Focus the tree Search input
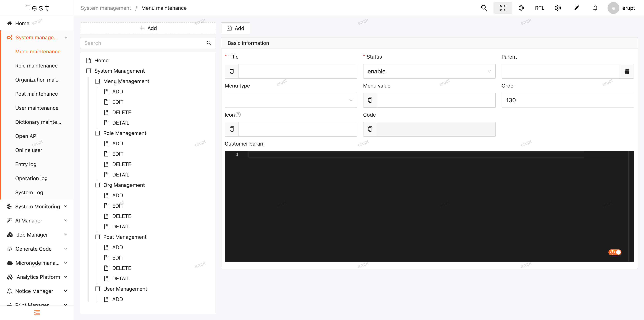 pos(144,43)
